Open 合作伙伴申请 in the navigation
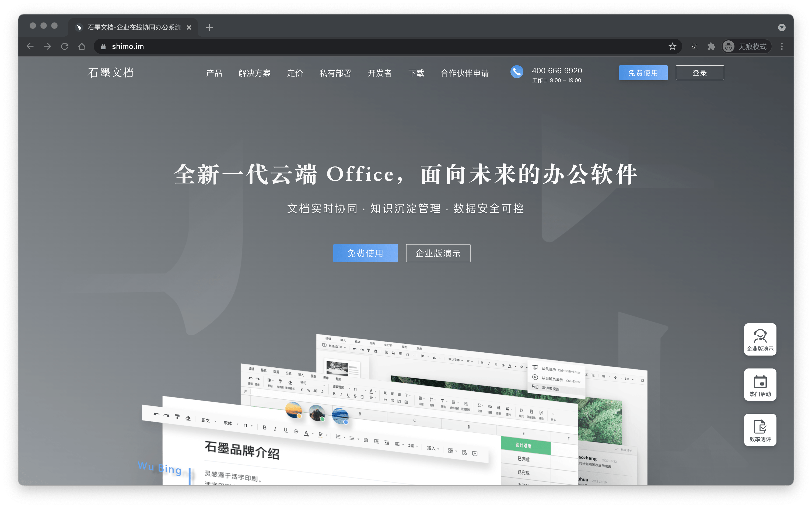This screenshot has height=508, width=812. [x=464, y=73]
